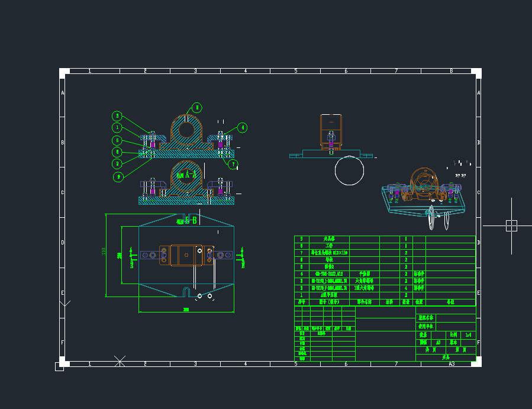Pick part balloon number 5 beside the section view
Viewport: 532px width, 409px height.
click(x=117, y=140)
